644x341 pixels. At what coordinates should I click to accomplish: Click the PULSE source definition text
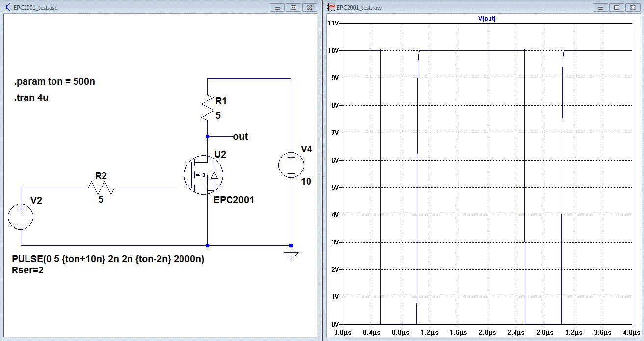click(107, 259)
